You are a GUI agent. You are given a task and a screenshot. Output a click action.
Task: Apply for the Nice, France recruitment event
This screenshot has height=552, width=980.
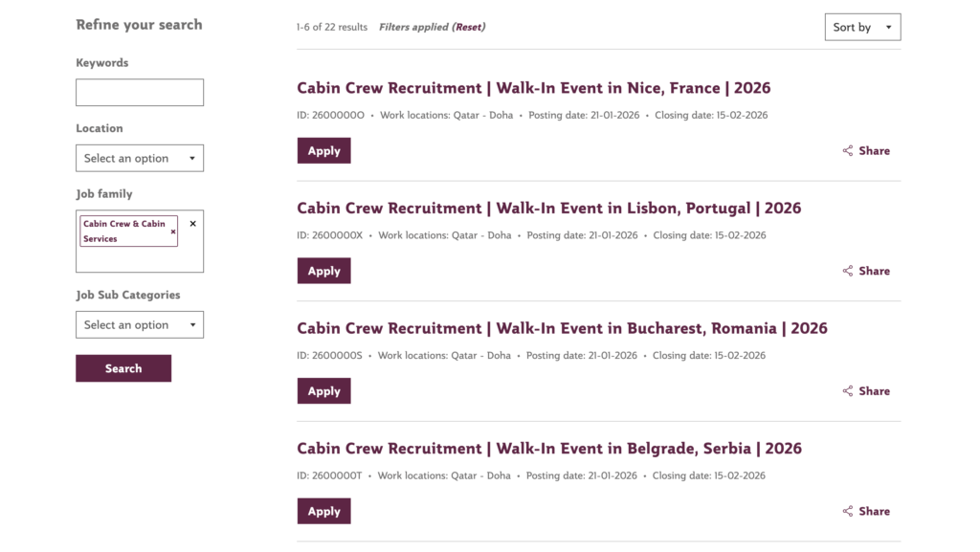[323, 150]
